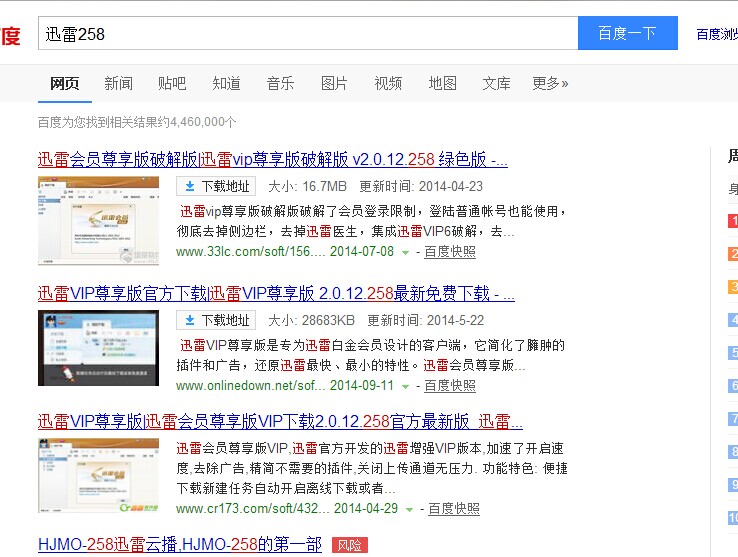
Task: Click the www.cr173.com/soft/432 URL text
Action: tap(253, 509)
